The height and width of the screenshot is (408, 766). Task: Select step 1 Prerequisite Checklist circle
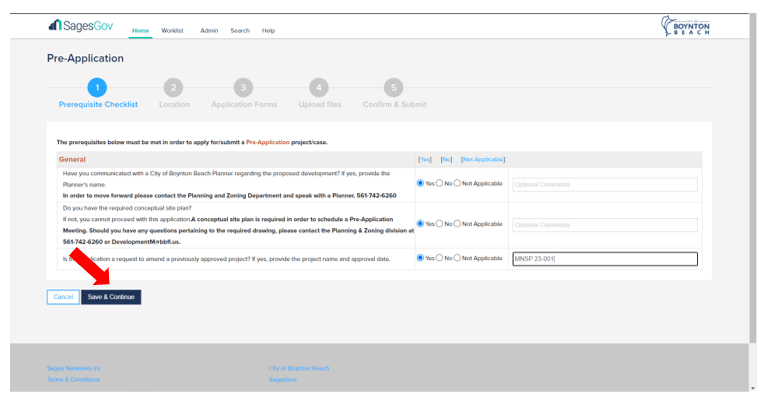pos(97,88)
